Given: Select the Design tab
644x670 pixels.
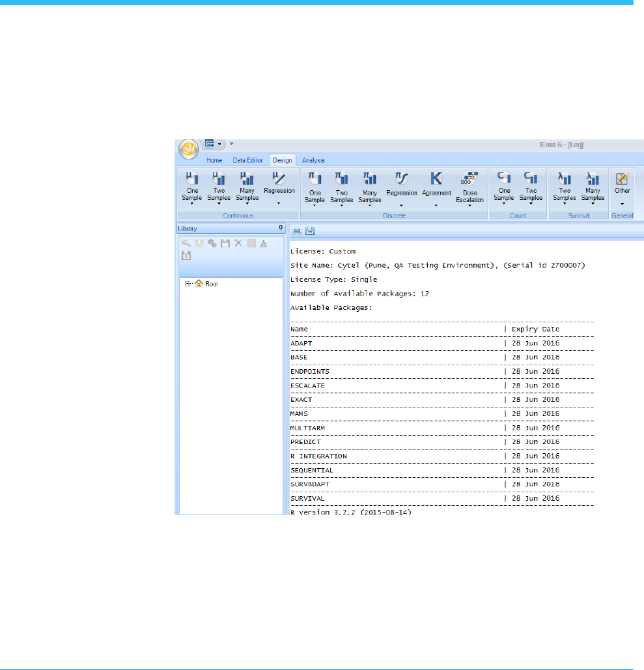Looking at the screenshot, I should click(x=283, y=160).
